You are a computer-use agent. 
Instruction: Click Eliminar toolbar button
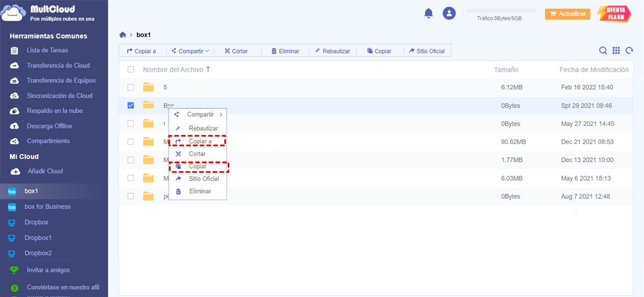point(285,51)
